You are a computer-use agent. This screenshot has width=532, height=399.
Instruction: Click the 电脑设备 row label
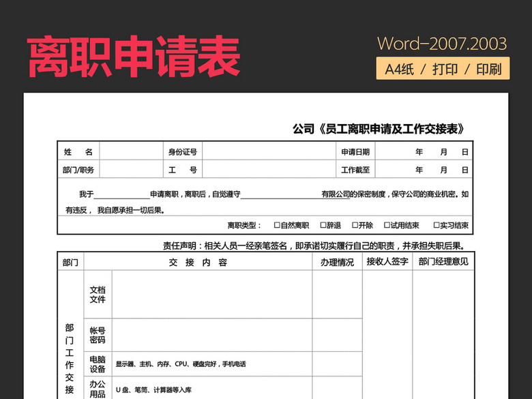point(98,364)
